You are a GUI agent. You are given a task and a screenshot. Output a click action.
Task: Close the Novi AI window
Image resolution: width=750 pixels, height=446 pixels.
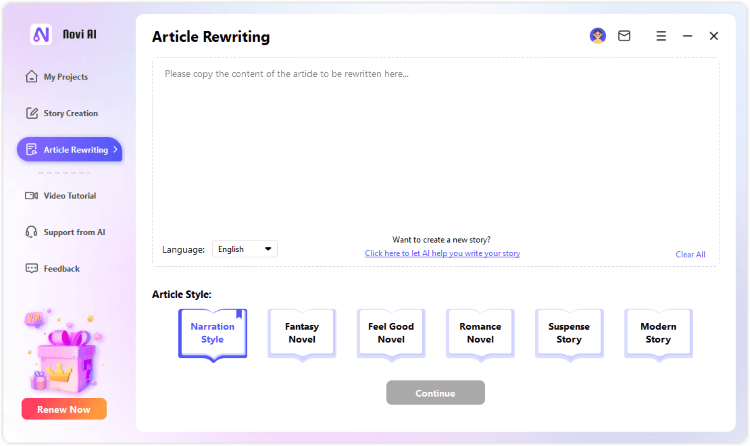click(x=714, y=36)
